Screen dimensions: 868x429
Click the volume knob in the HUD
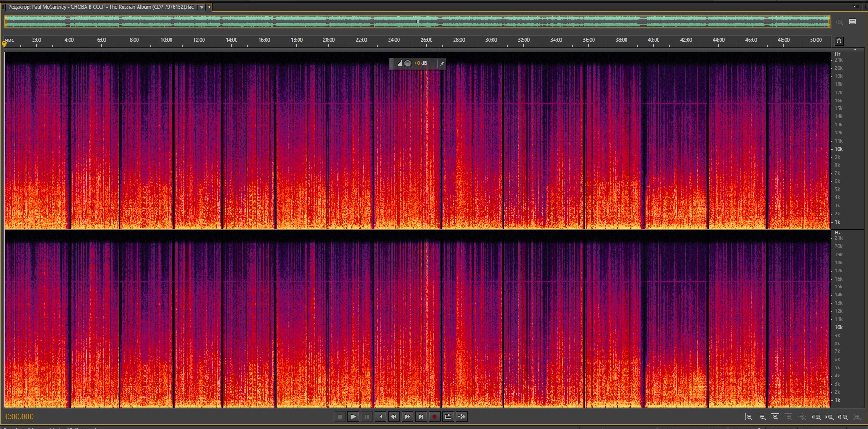point(408,63)
